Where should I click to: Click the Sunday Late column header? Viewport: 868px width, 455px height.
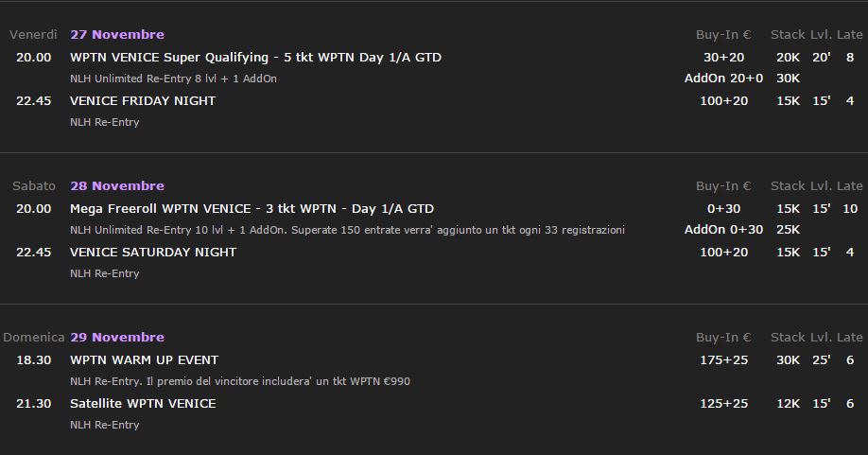pos(849,337)
